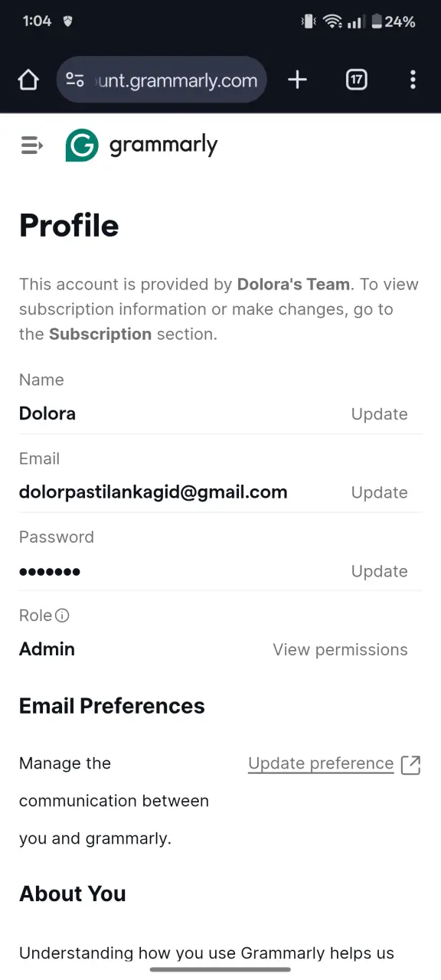This screenshot has height=980, width=441.
Task: Open the tab switcher showing 17 tabs
Action: (357, 80)
